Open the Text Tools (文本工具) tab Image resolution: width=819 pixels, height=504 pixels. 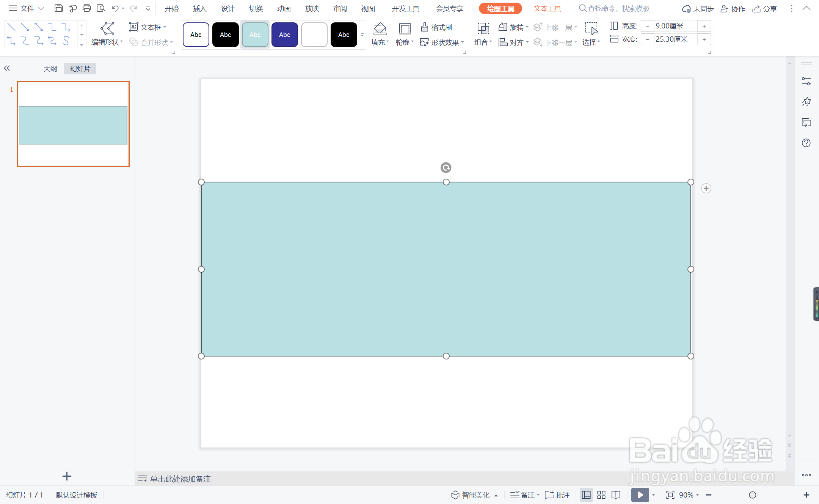click(548, 8)
